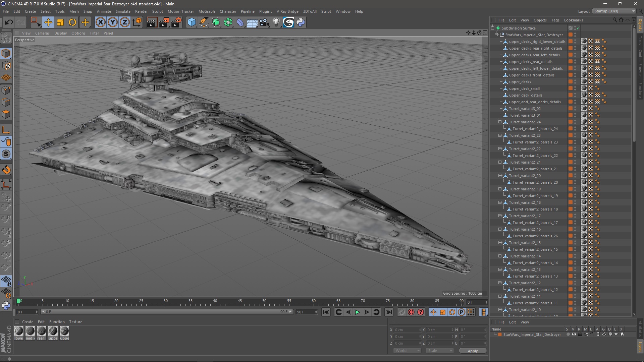Select the Scale tool
Image resolution: width=644 pixels, height=362 pixels.
point(60,22)
